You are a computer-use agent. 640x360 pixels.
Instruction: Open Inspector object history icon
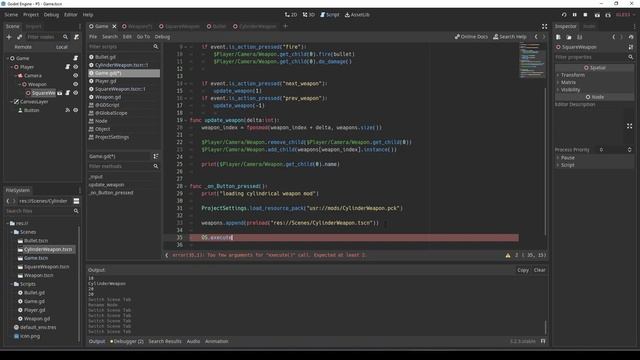(x=631, y=37)
